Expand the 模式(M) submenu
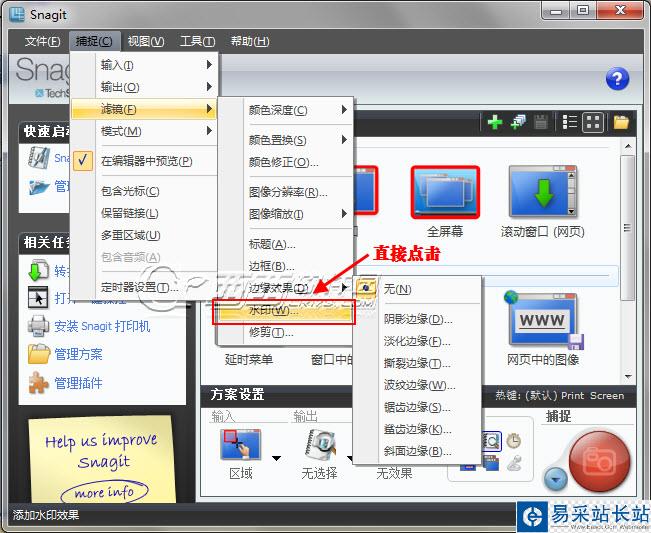The width and height of the screenshot is (651, 533). point(144,131)
